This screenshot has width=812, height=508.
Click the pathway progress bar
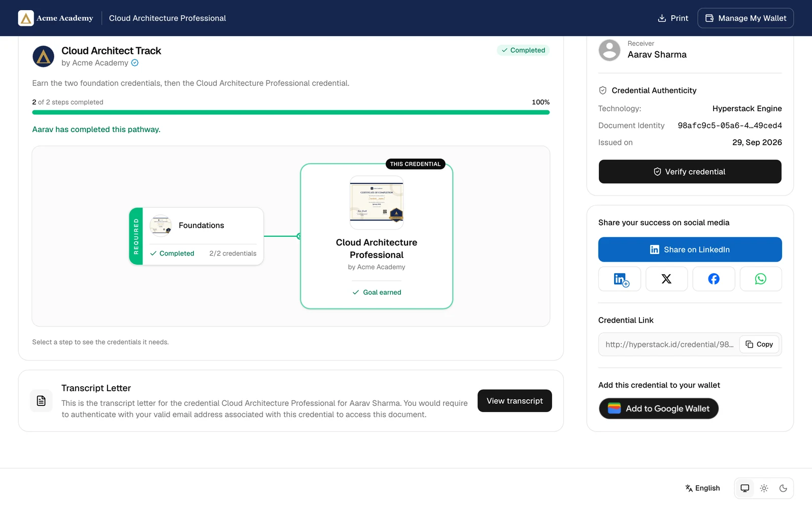tap(291, 112)
